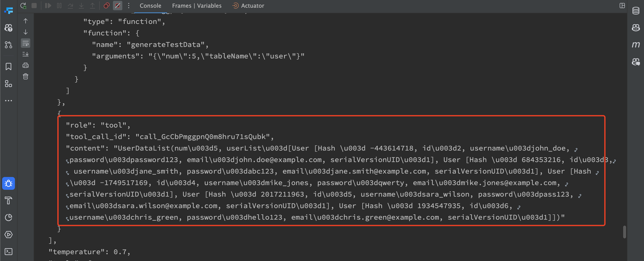Click the Step Over icon
Viewport: 644px width, 261px height.
[70, 6]
